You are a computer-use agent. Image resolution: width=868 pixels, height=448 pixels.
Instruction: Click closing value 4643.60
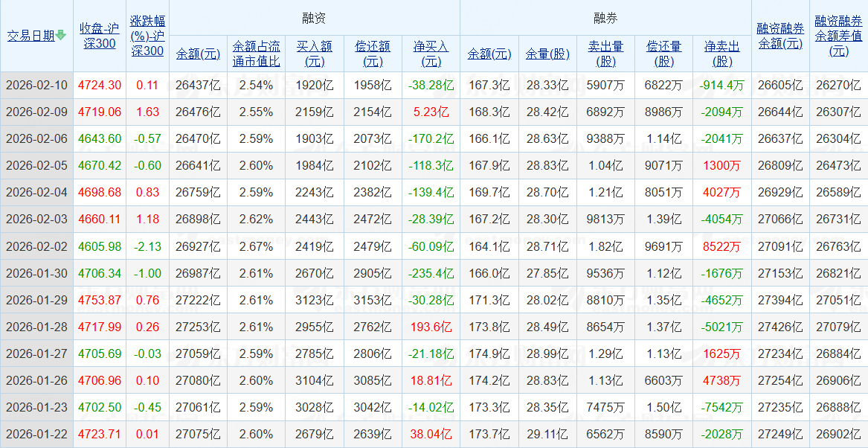(100, 139)
